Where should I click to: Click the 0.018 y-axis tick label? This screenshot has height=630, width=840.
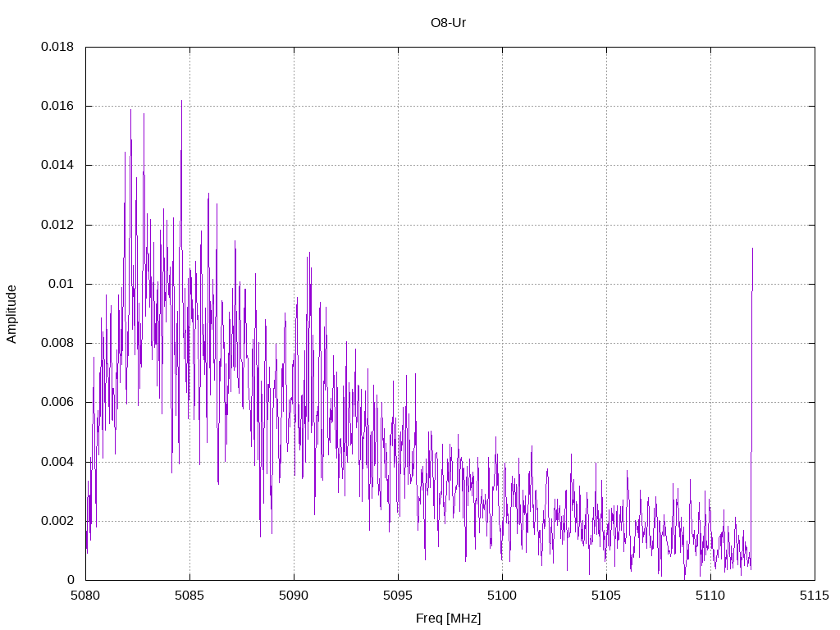click(57, 47)
